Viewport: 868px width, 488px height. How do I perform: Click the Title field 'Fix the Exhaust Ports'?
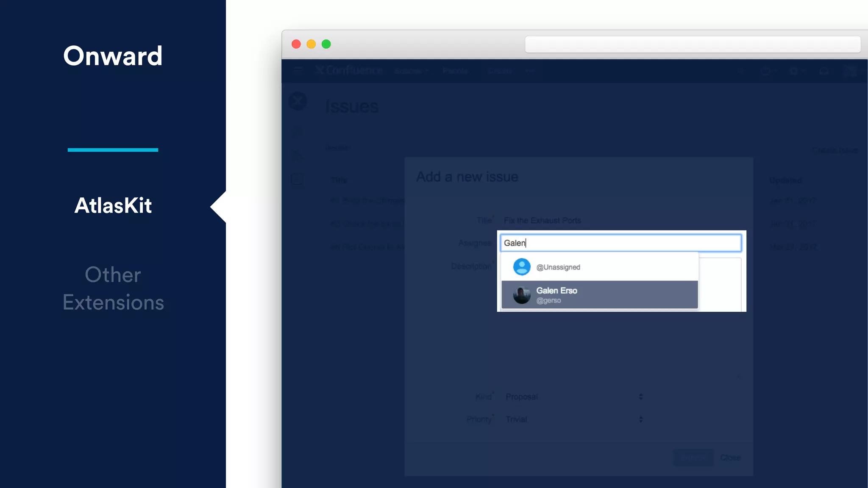point(620,220)
